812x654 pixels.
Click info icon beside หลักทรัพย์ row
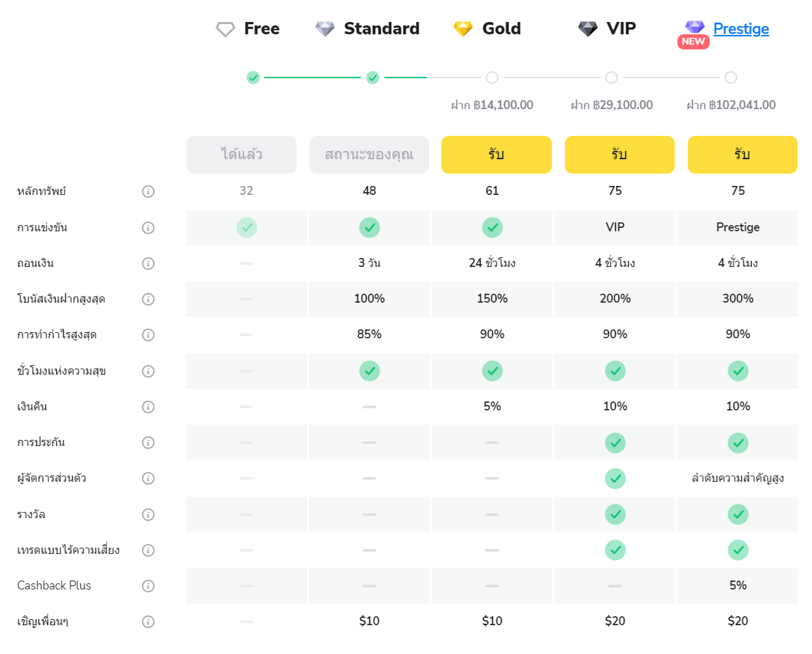(148, 191)
